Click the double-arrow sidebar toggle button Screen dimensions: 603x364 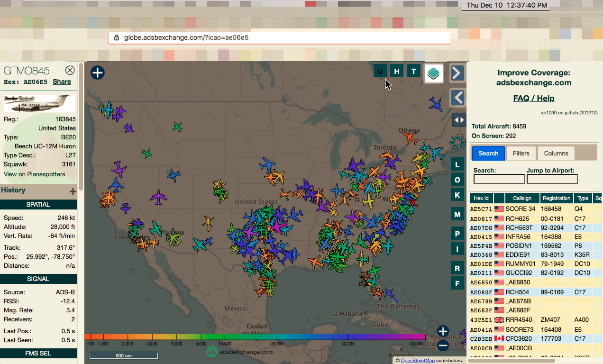click(459, 120)
